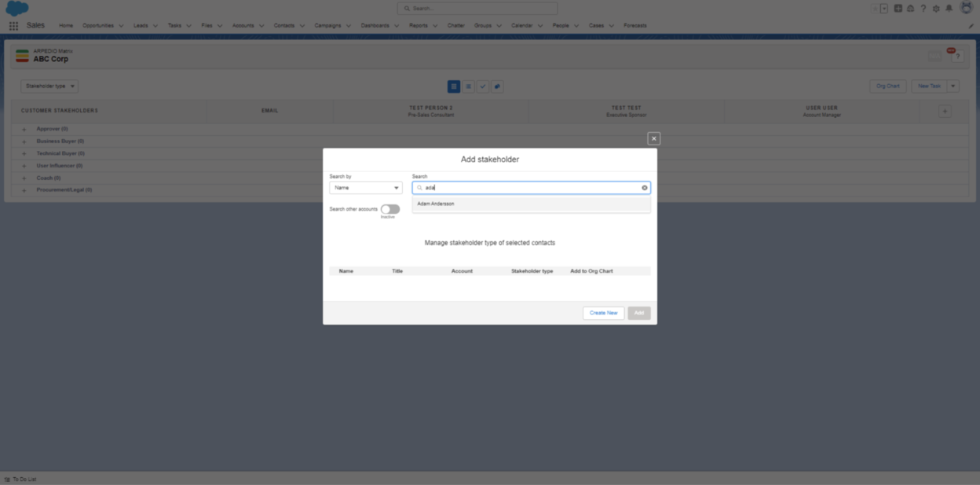Open the user profile avatar
The height and width of the screenshot is (485, 980).
tap(967, 8)
